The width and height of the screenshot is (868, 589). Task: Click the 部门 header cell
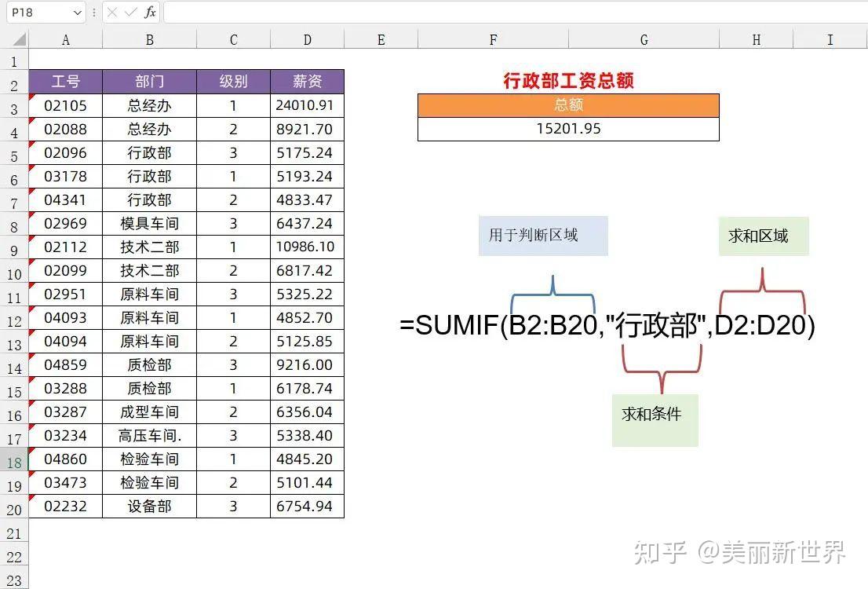(x=149, y=82)
